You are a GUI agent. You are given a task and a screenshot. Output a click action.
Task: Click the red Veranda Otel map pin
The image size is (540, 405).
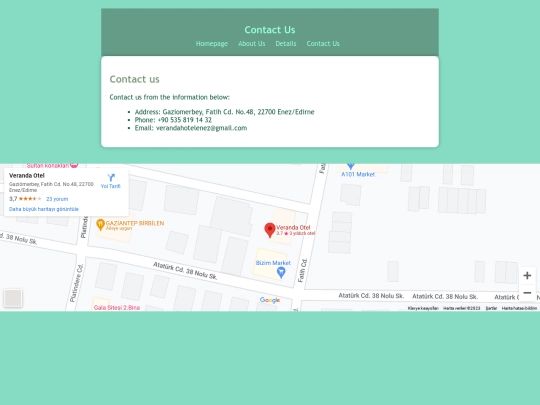tap(270, 230)
